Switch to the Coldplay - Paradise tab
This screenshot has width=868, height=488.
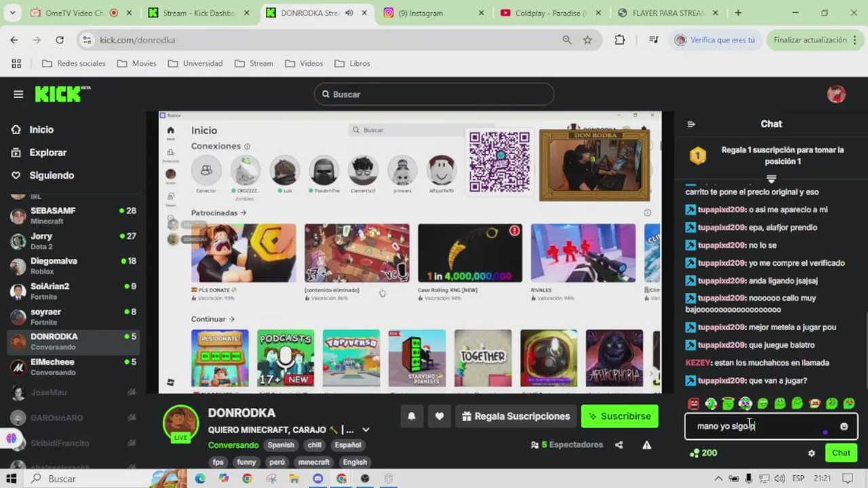549,13
